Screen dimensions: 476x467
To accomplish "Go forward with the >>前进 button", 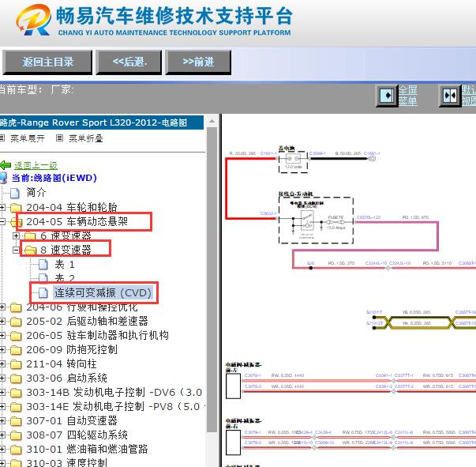I will [198, 62].
